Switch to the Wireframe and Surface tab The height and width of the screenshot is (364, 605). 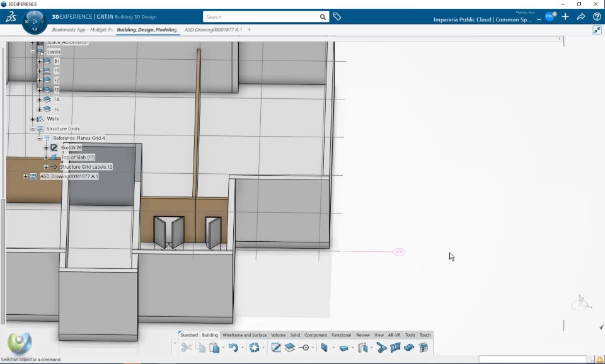pyautogui.click(x=245, y=335)
